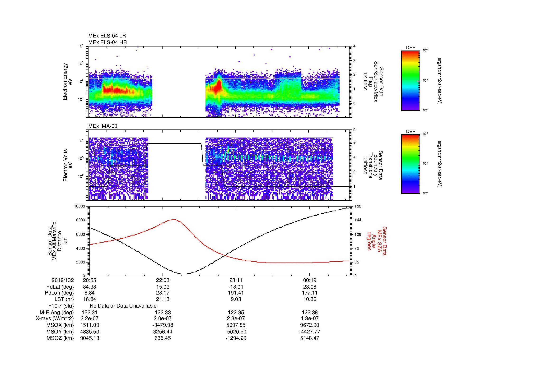This screenshot has width=555, height=392.
Task: Click PdLon value 177.11
Action: (310, 293)
